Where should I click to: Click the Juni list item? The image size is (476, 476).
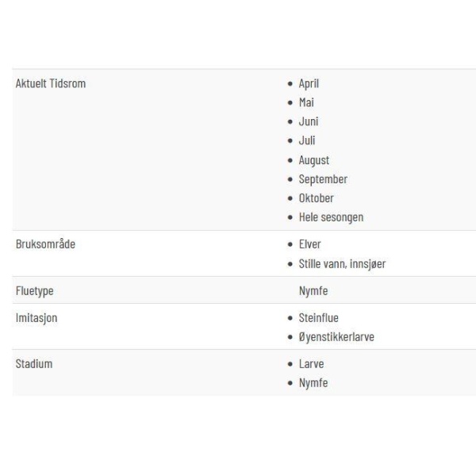pos(309,121)
